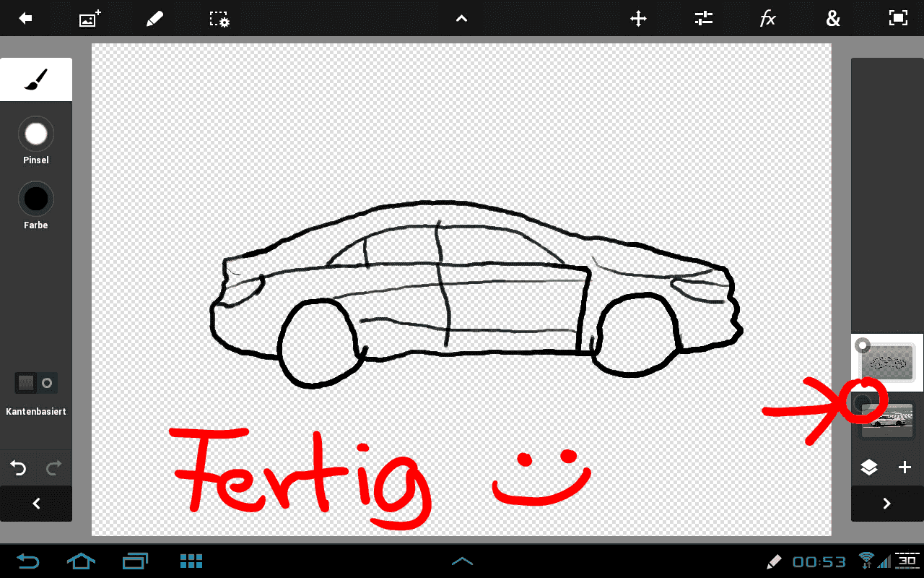Tap the Android back button

pos(27,561)
